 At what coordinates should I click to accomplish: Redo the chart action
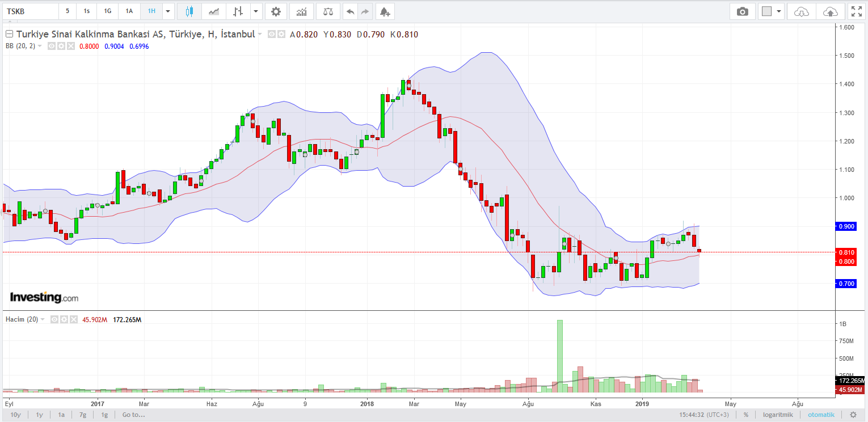coord(365,11)
